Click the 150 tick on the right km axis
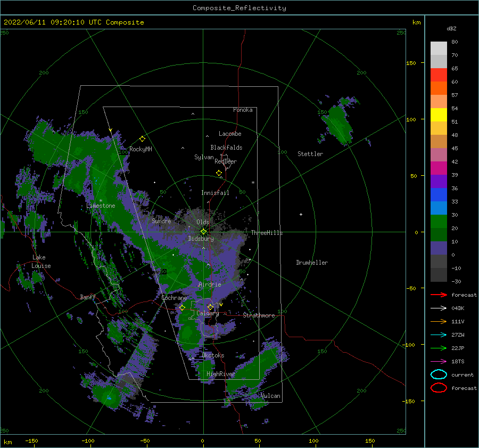 (x=411, y=63)
